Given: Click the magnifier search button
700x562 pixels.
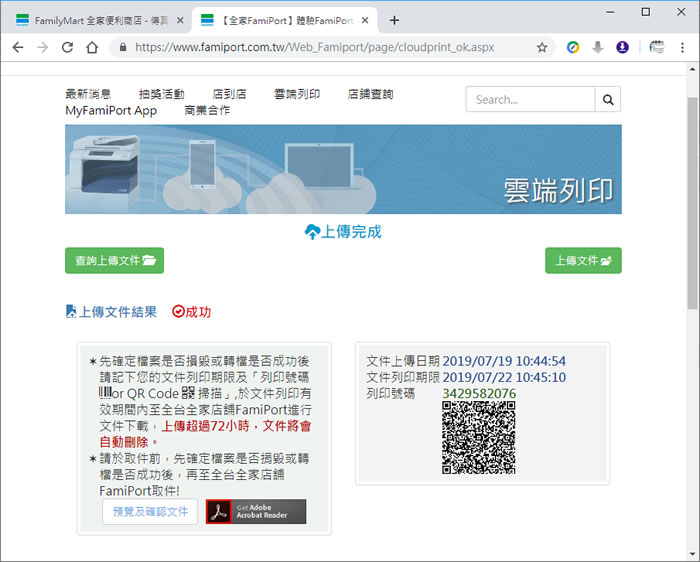Looking at the screenshot, I should 608,99.
